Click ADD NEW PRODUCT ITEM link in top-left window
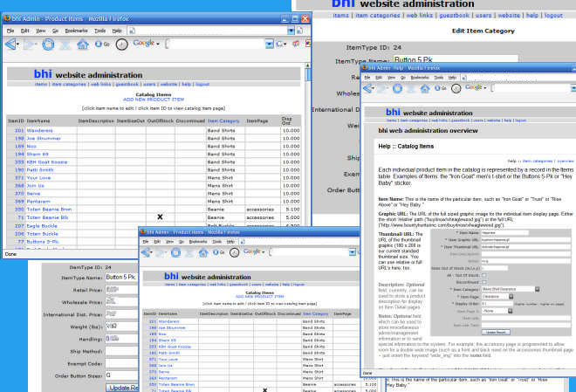 click(154, 100)
